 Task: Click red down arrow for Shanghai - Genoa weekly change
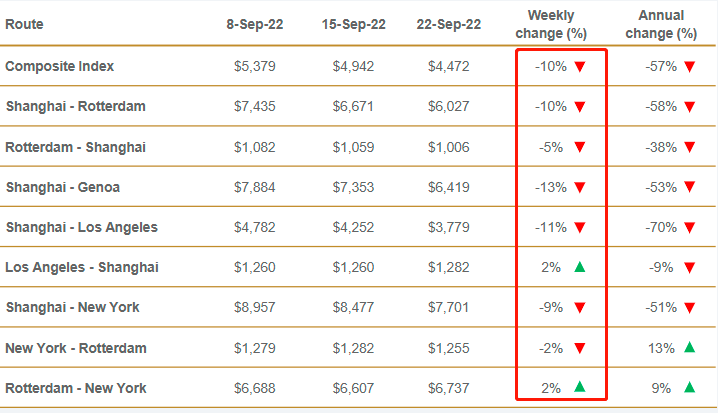(x=579, y=187)
